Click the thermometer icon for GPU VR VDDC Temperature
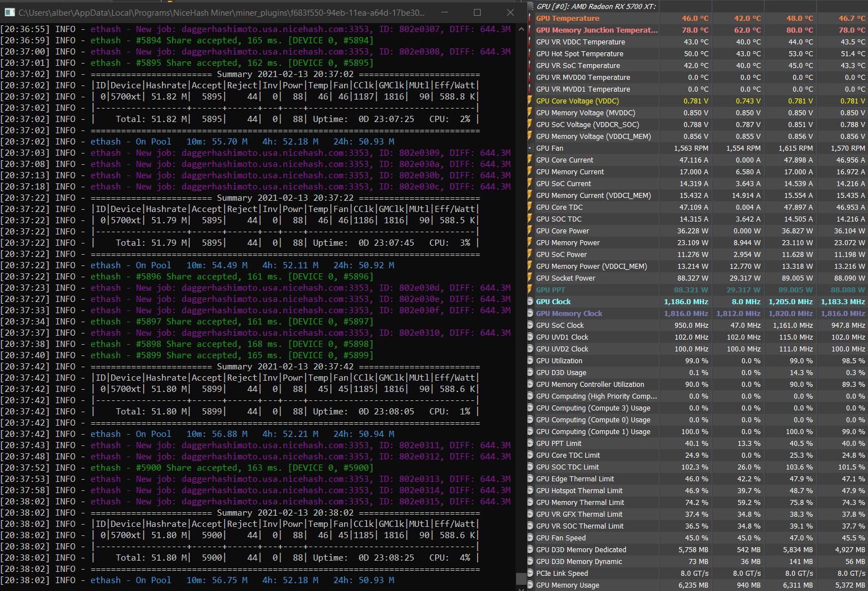 [x=530, y=42]
